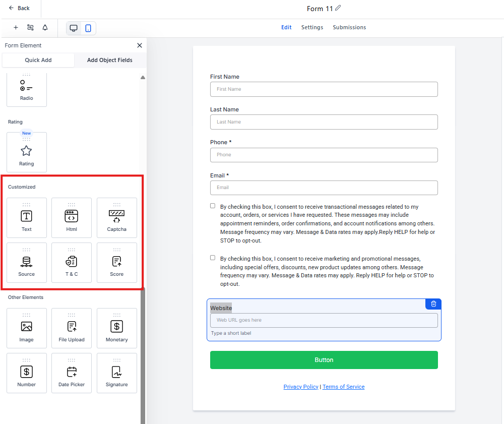Switch to Add Object Fields tab
Screen dimensions: 504x424
109,60
